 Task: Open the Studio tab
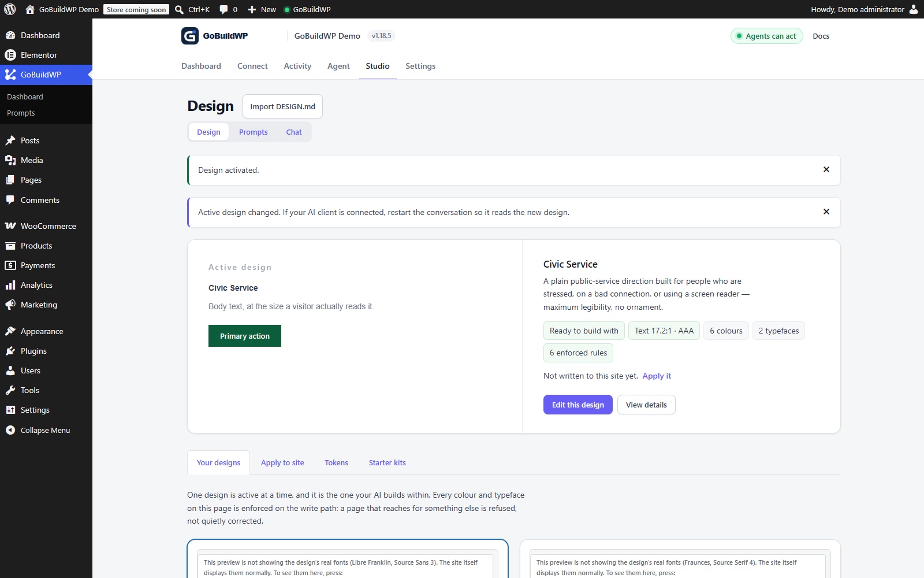click(x=378, y=66)
